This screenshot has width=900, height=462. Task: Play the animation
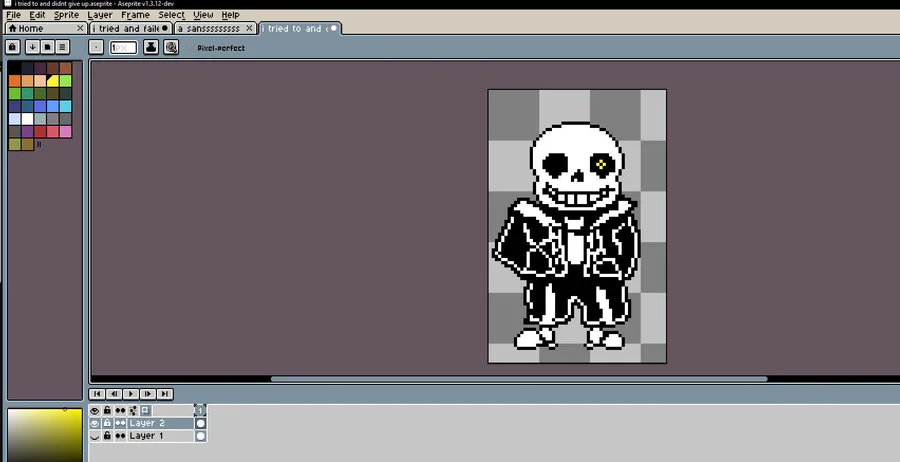(x=131, y=394)
